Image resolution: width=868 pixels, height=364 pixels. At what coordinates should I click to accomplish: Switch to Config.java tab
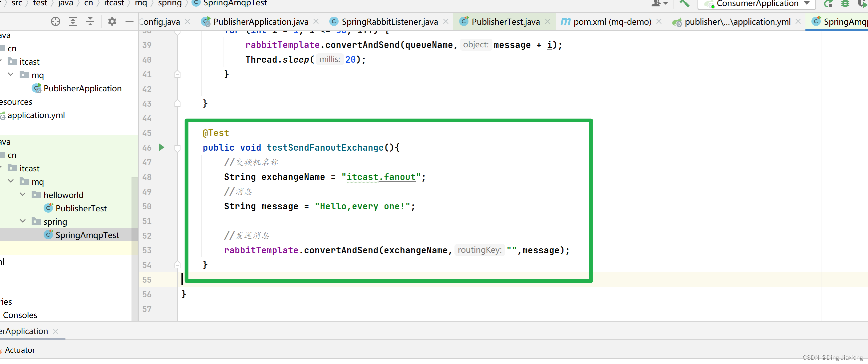tap(160, 22)
